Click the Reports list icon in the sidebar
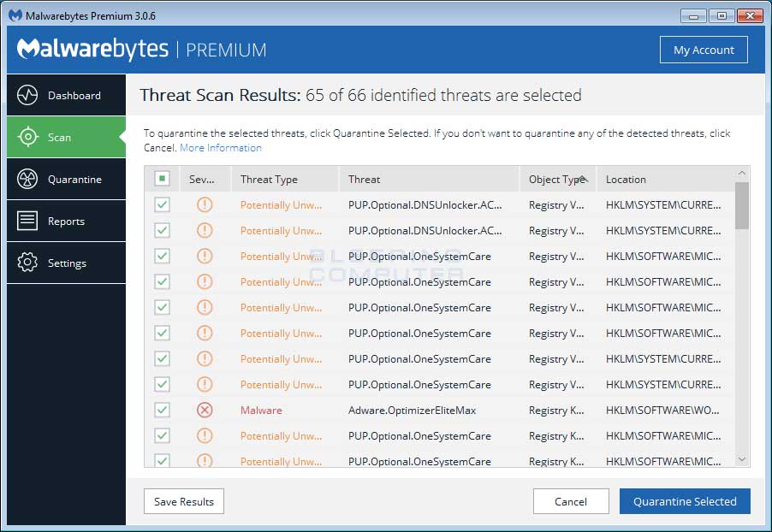This screenshot has width=772, height=532. click(27, 221)
